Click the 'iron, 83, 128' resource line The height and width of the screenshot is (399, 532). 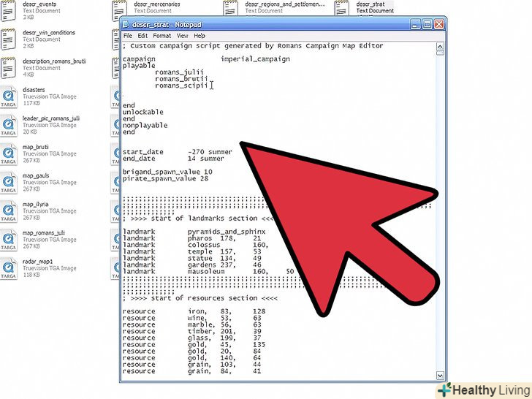tap(194, 311)
